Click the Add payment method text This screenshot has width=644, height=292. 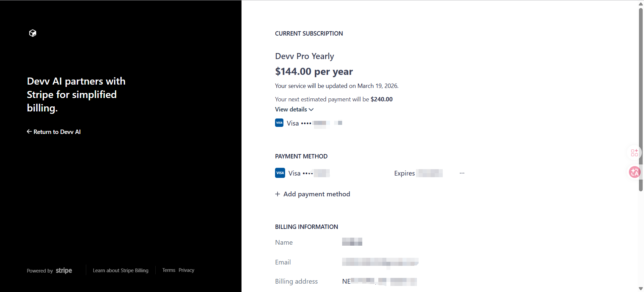pos(317,194)
